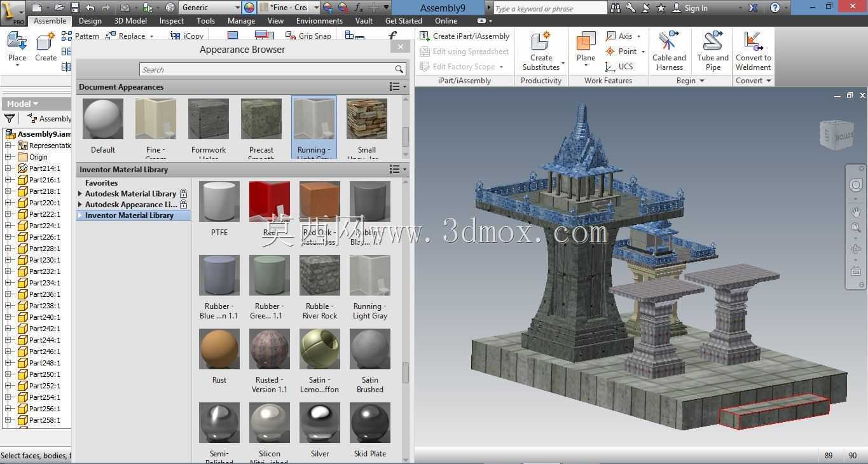This screenshot has height=464, width=868.
Task: Click the Place component tool
Action: 17,49
